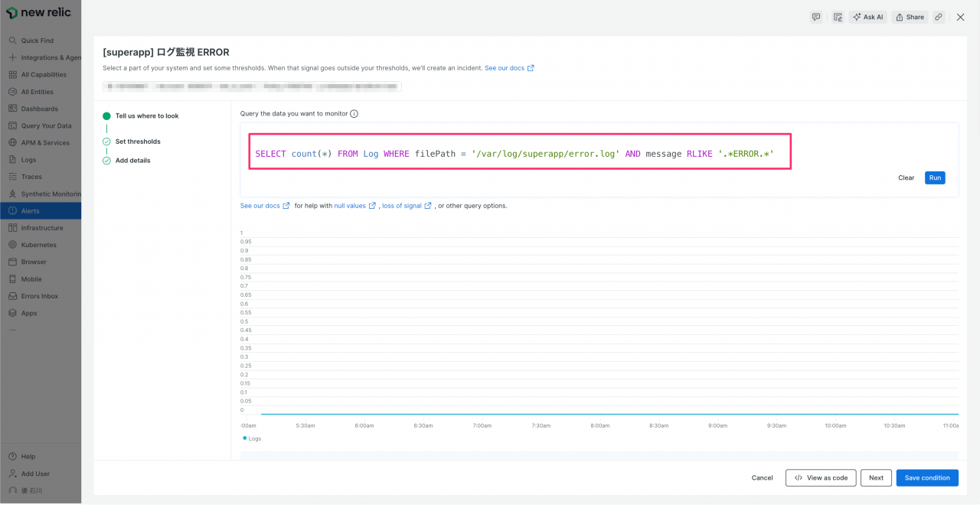Follow the See our docs link under the title
This screenshot has width=980, height=505.
pyautogui.click(x=509, y=68)
